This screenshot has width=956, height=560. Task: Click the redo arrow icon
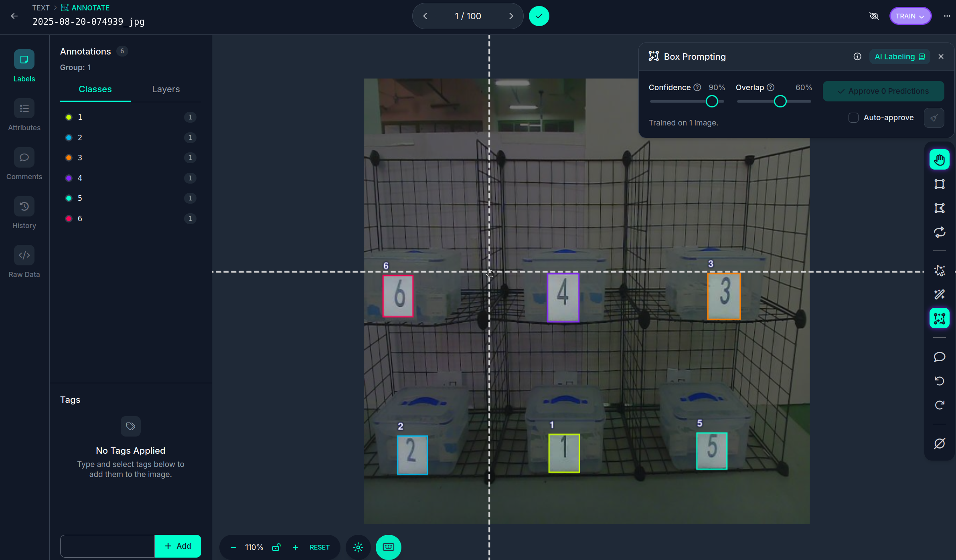[939, 405]
